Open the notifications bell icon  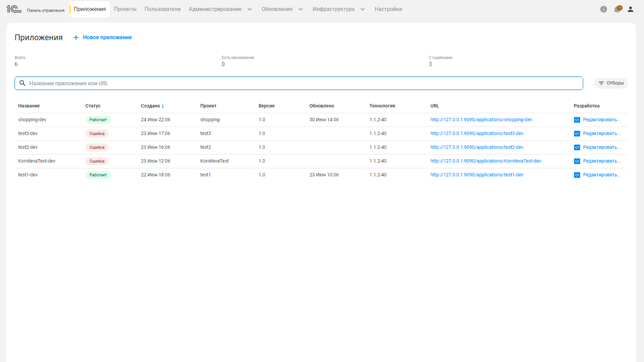617,9
